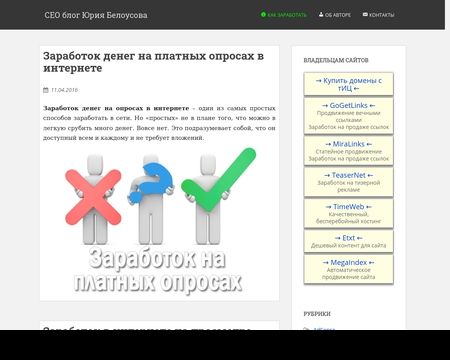This screenshot has width=450, height=360.
Task: Click the green icon beside 'Как заработать'
Action: point(263,15)
